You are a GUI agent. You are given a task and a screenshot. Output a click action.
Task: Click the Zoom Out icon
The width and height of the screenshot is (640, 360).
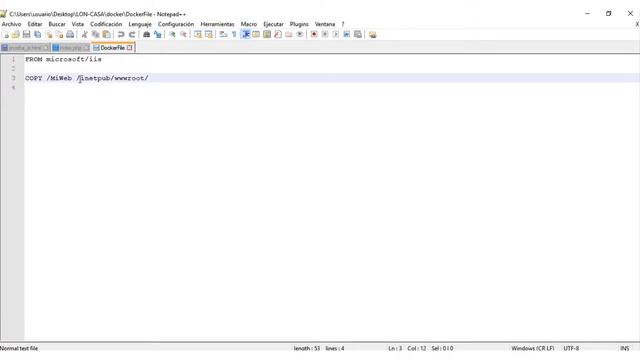click(x=183, y=35)
